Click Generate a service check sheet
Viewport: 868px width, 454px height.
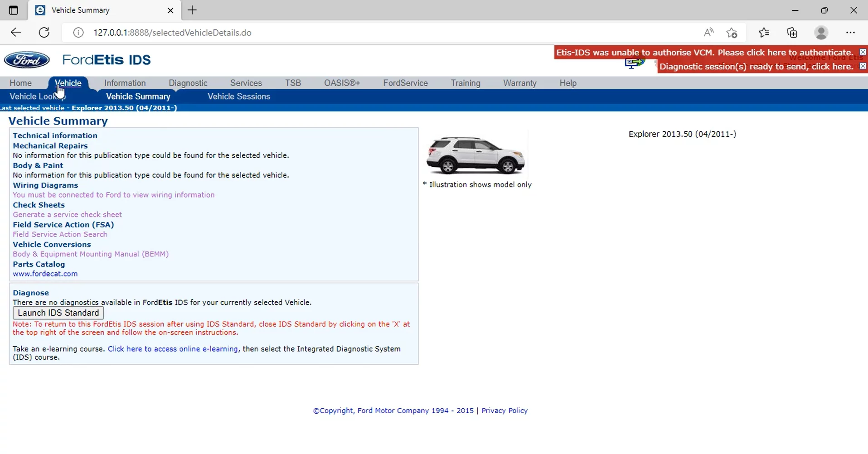coord(67,214)
